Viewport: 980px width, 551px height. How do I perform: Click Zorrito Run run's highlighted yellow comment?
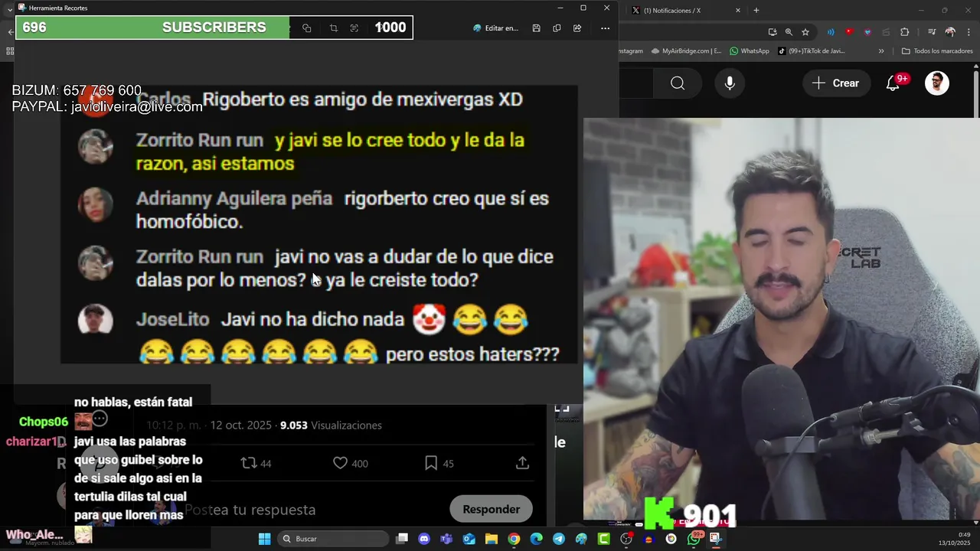point(331,152)
